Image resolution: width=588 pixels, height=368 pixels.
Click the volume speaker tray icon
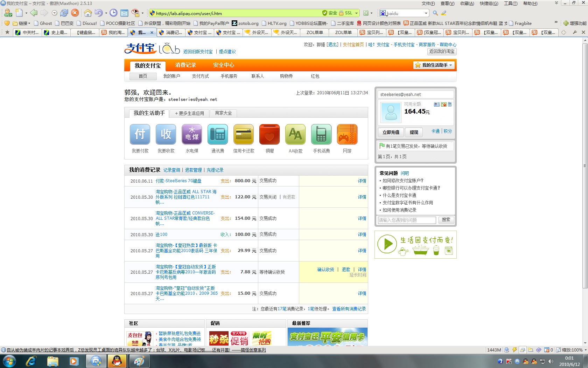coord(551,361)
